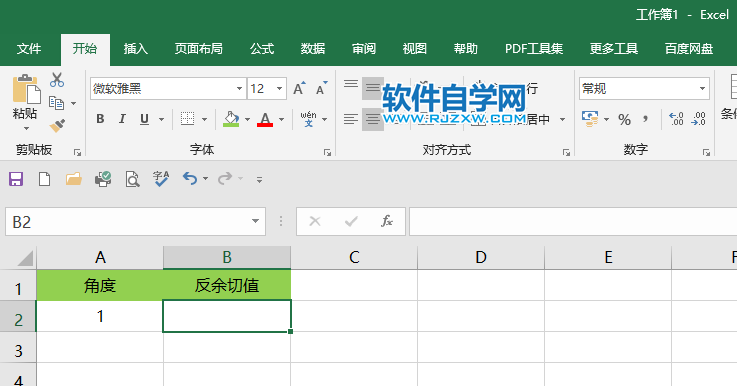Click quick print icon

pyautogui.click(x=103, y=179)
